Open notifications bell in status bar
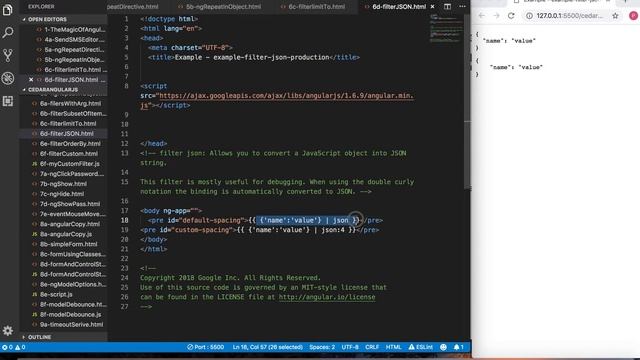 458,347
